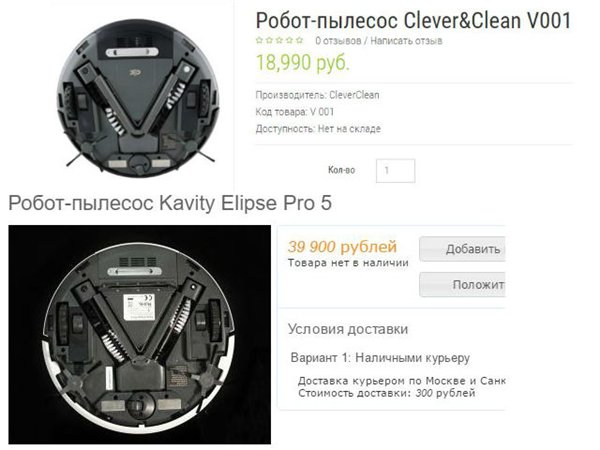Click the 'Робот-пылесос Clever&Clean V001' title
Screen dimensions: 600x450
pos(414,20)
